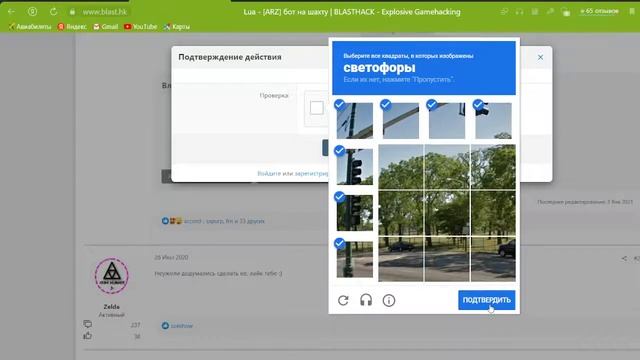Click the share icon on Zelda's post

pos(624,258)
